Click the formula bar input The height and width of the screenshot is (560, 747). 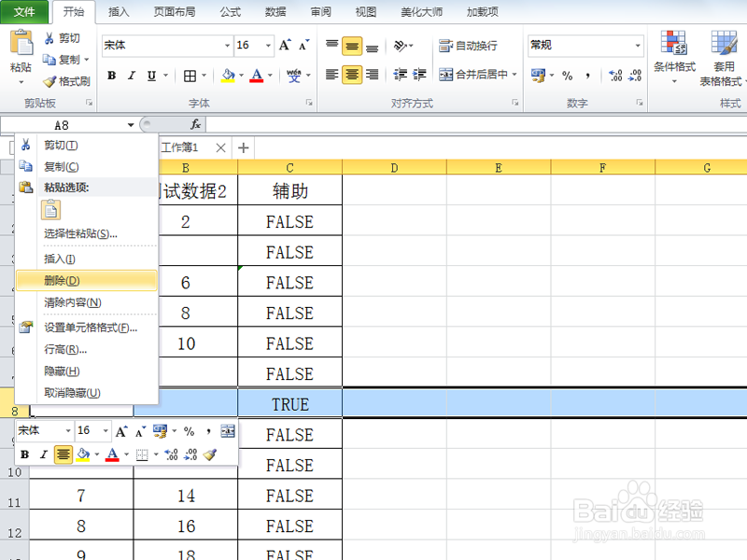pyautogui.click(x=476, y=125)
